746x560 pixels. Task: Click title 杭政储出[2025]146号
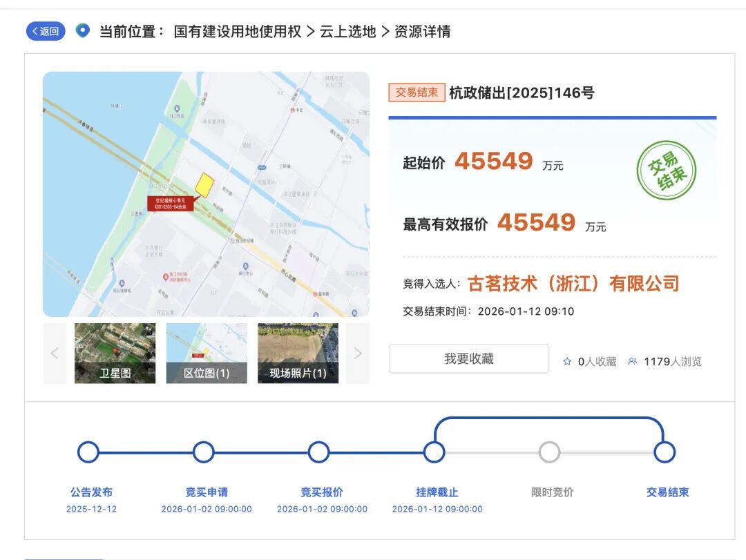pos(522,93)
